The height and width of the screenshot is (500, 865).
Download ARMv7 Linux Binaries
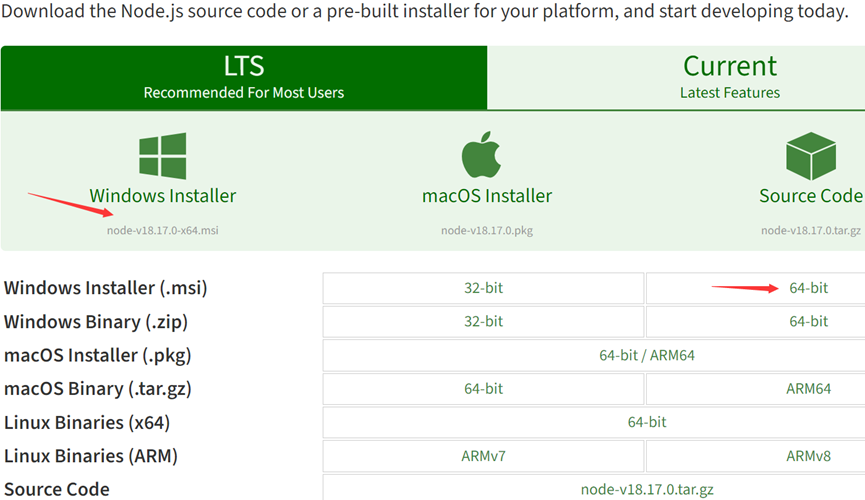click(483, 456)
